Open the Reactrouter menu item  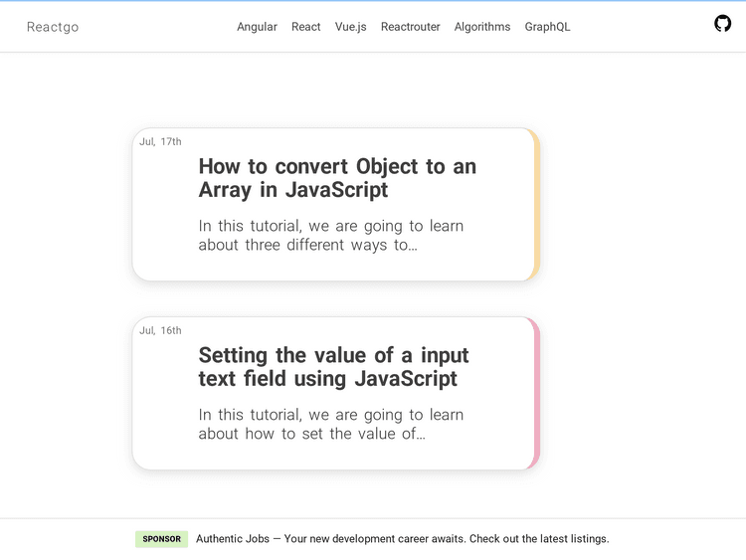[x=410, y=27]
